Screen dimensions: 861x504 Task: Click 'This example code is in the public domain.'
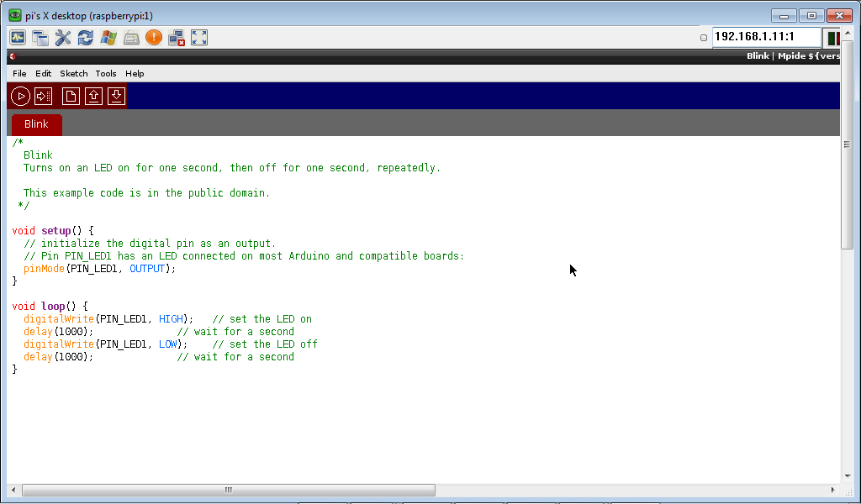click(x=146, y=193)
